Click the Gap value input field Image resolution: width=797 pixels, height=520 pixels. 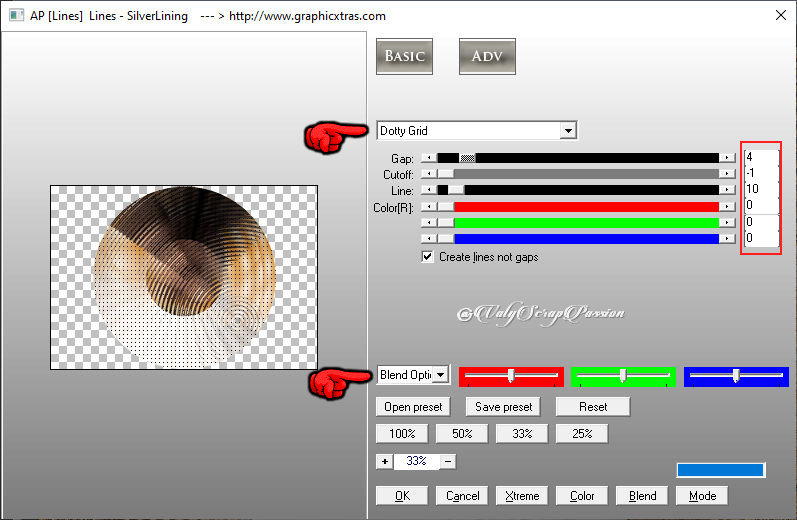760,157
